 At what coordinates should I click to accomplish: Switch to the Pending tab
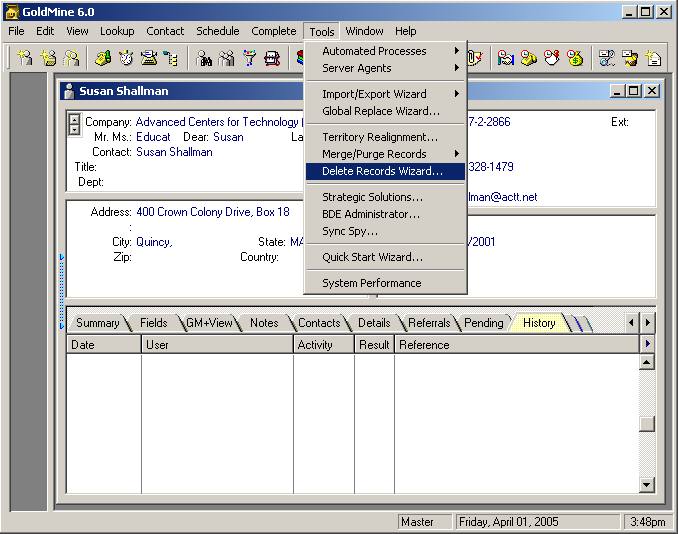coord(484,323)
